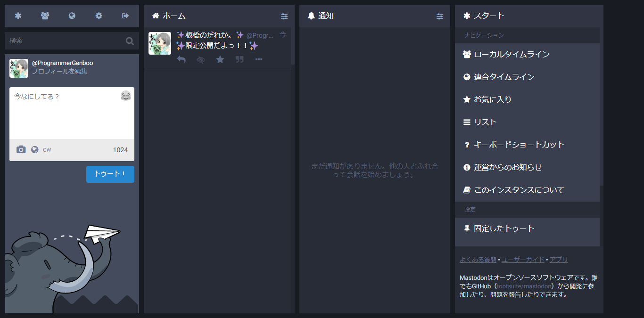
Task: Open the tootsuite/mastodon GitHub link
Action: tap(524, 286)
